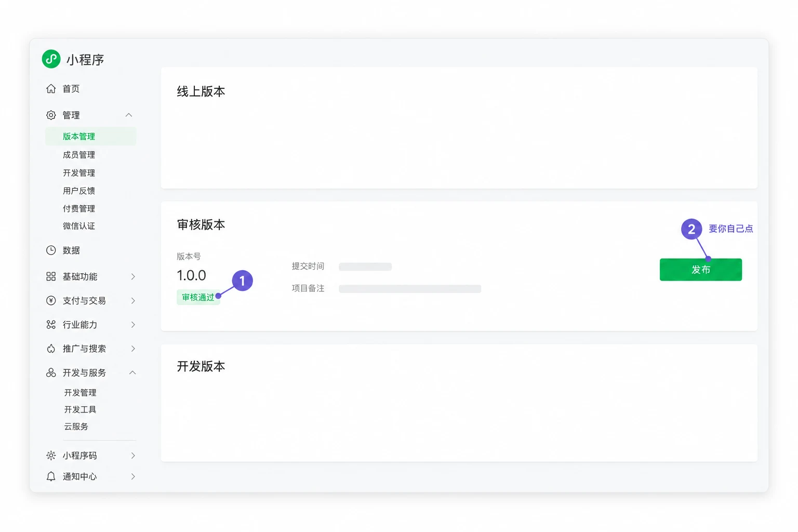Image resolution: width=798 pixels, height=532 pixels.
Task: Expand the 小程序码 menu
Action: point(133,456)
